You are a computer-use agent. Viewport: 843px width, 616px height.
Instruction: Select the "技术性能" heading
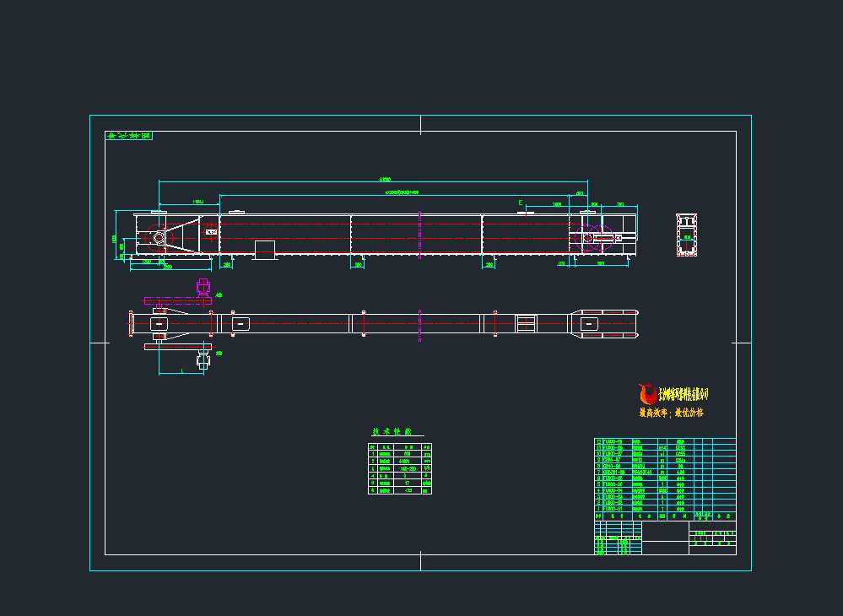pyautogui.click(x=392, y=432)
